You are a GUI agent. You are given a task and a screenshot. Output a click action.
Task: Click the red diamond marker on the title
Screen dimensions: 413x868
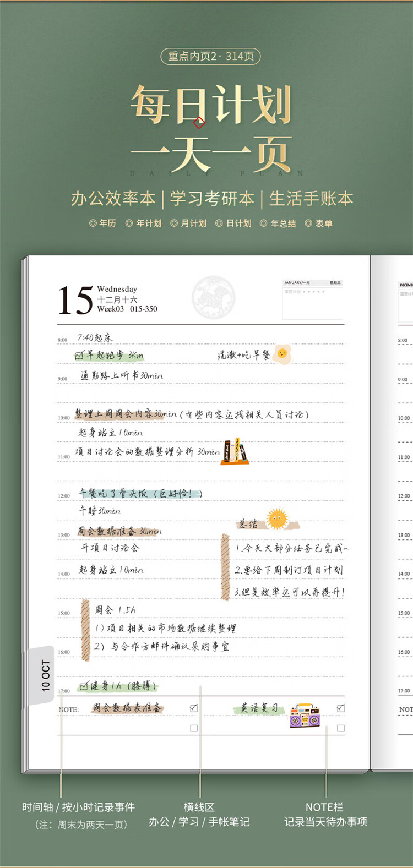coord(199,122)
